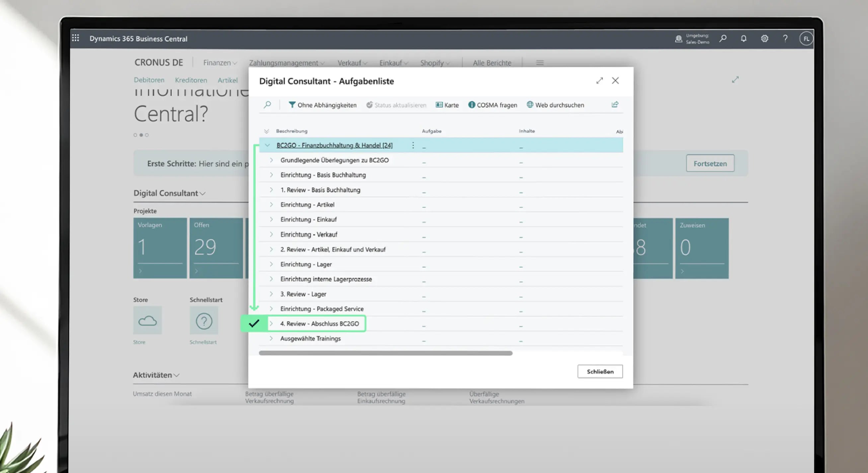The height and width of the screenshot is (473, 868).
Task: Open the notifications bell
Action: 743,39
